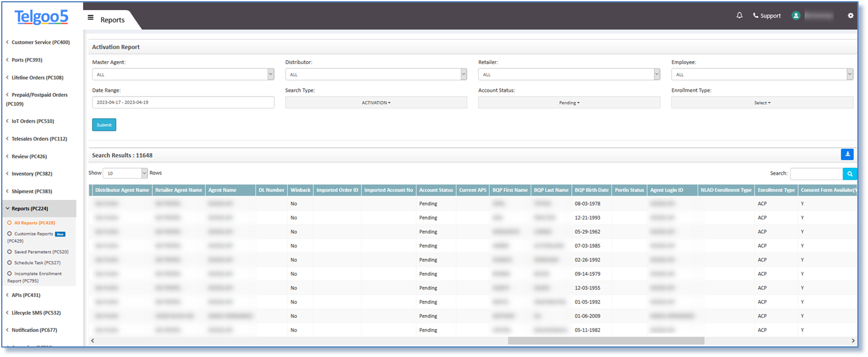Sort by Imported Order ID column
This screenshot has height=357, width=868.
tap(337, 190)
